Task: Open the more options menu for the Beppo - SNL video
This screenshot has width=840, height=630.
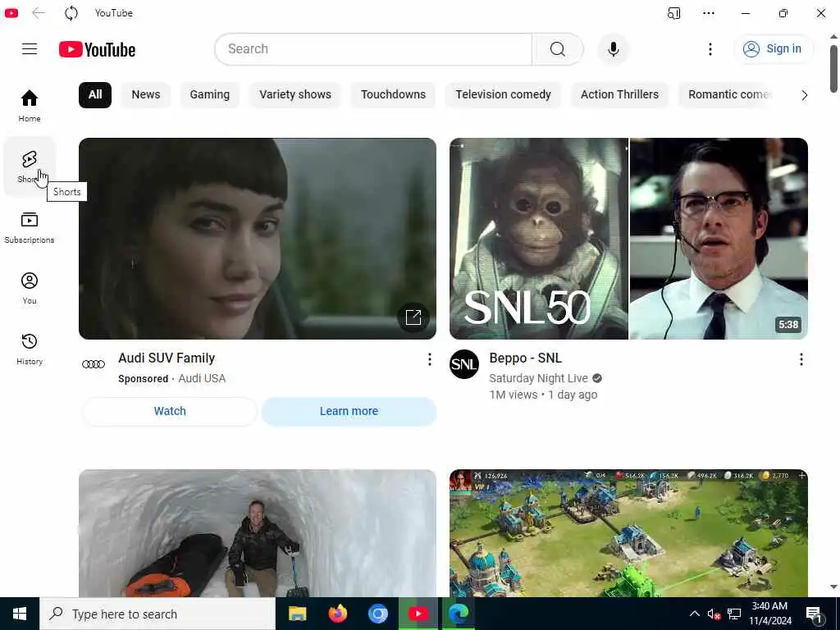Action: click(x=801, y=359)
